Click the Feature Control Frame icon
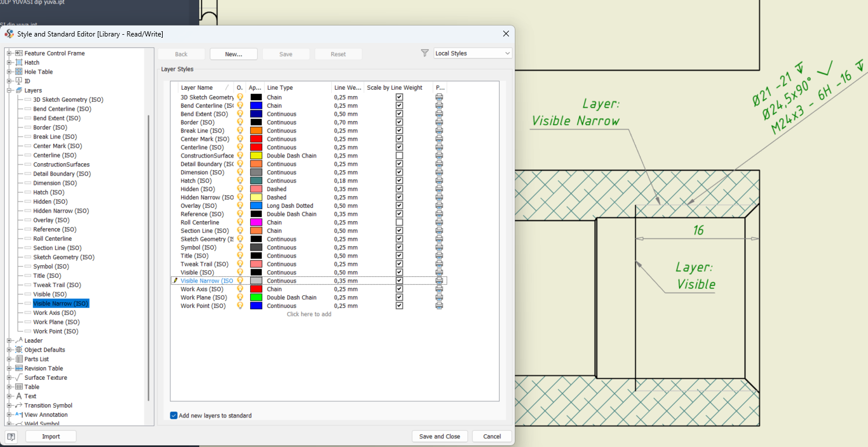Screen dimensions: 868x447 tap(19, 53)
